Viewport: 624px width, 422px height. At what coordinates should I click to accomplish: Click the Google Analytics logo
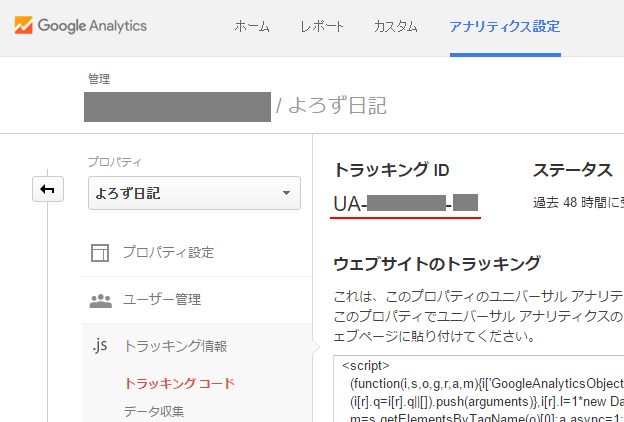81,26
